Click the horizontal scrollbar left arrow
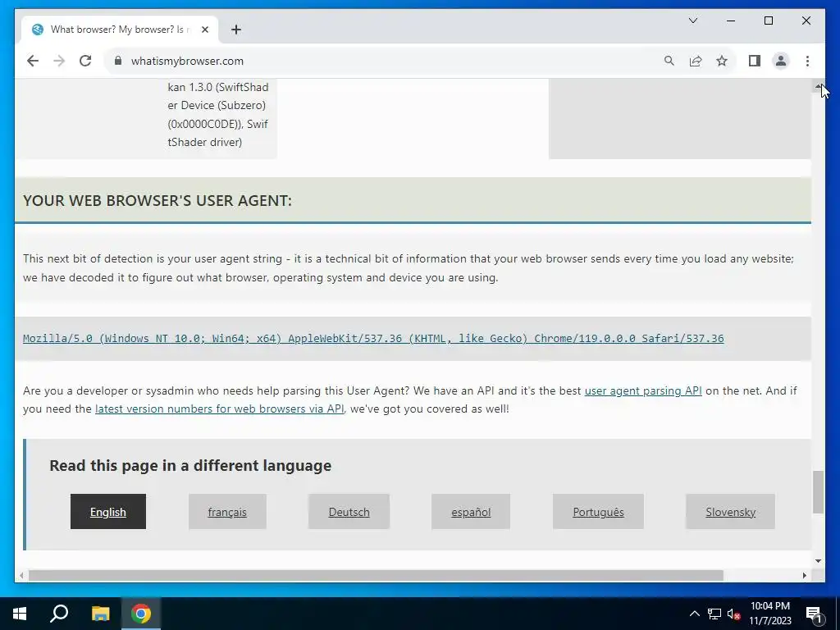The height and width of the screenshot is (630, 840). coord(21,575)
